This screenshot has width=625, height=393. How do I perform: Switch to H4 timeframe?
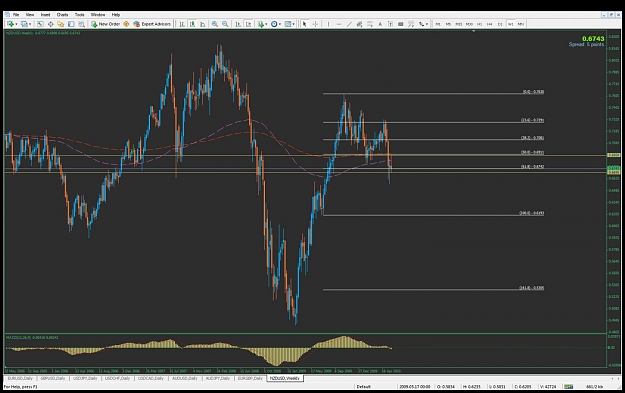click(489, 24)
